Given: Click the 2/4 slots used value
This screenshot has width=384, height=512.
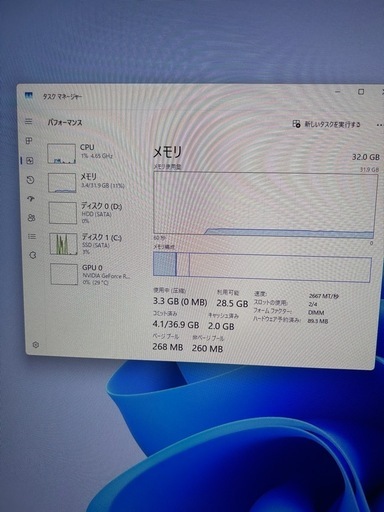Looking at the screenshot, I should (x=313, y=304).
